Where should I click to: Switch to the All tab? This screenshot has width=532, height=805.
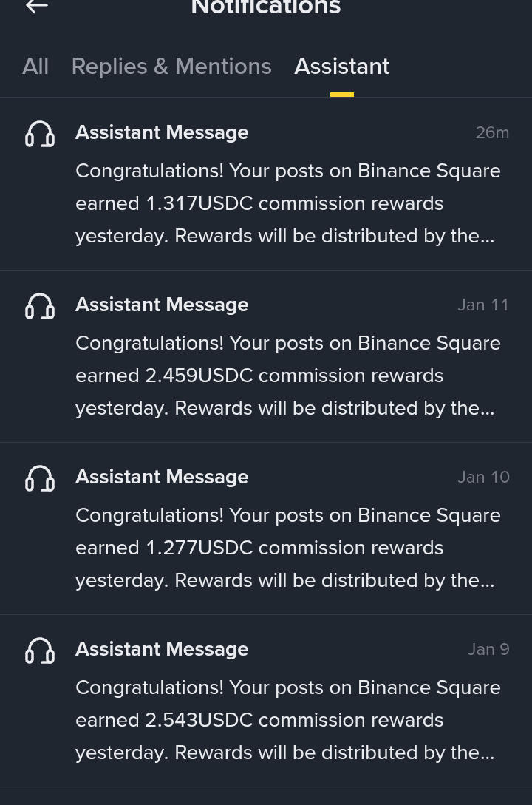(x=35, y=67)
